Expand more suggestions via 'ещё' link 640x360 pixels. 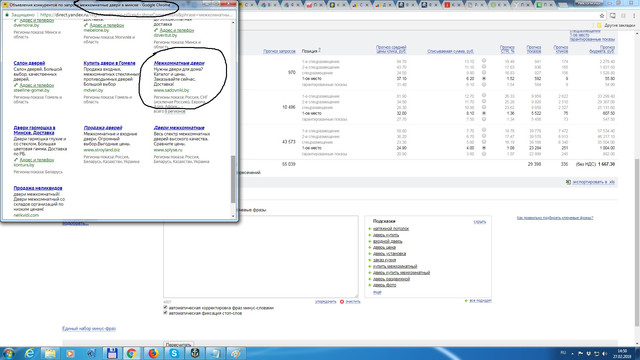click(377, 292)
